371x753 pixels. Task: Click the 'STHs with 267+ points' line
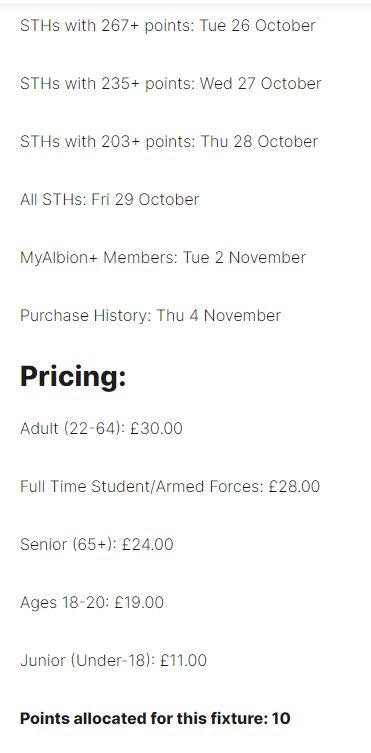168,25
